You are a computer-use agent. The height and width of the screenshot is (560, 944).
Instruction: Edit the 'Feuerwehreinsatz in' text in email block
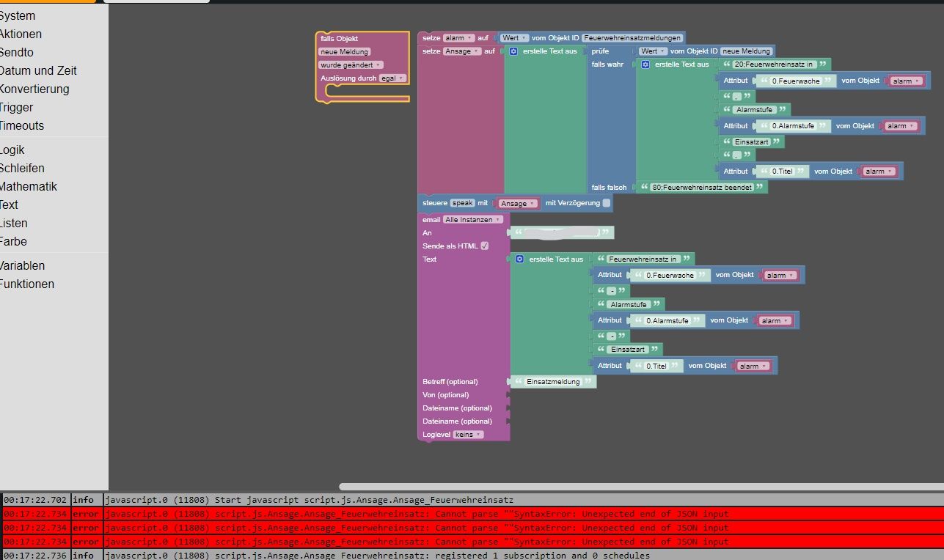click(x=643, y=259)
